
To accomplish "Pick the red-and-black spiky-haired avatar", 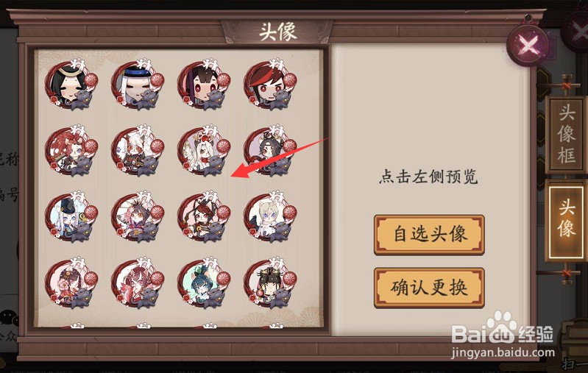I will (x=270, y=85).
